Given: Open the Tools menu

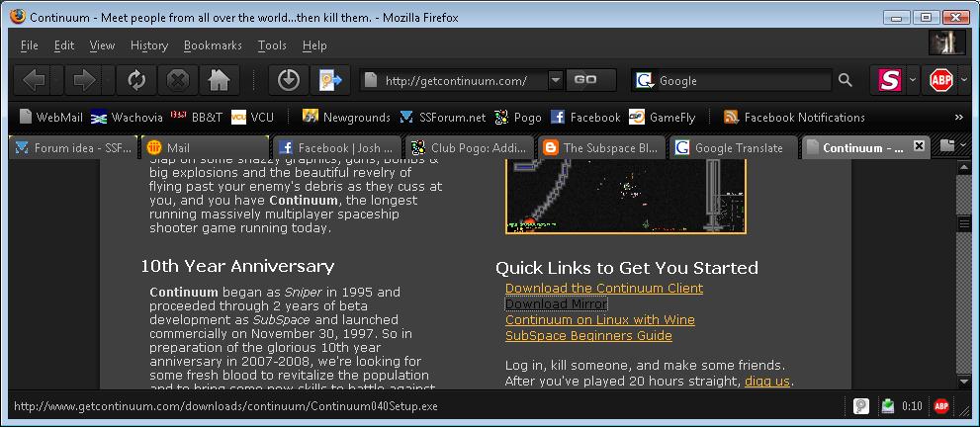Looking at the screenshot, I should (x=272, y=45).
